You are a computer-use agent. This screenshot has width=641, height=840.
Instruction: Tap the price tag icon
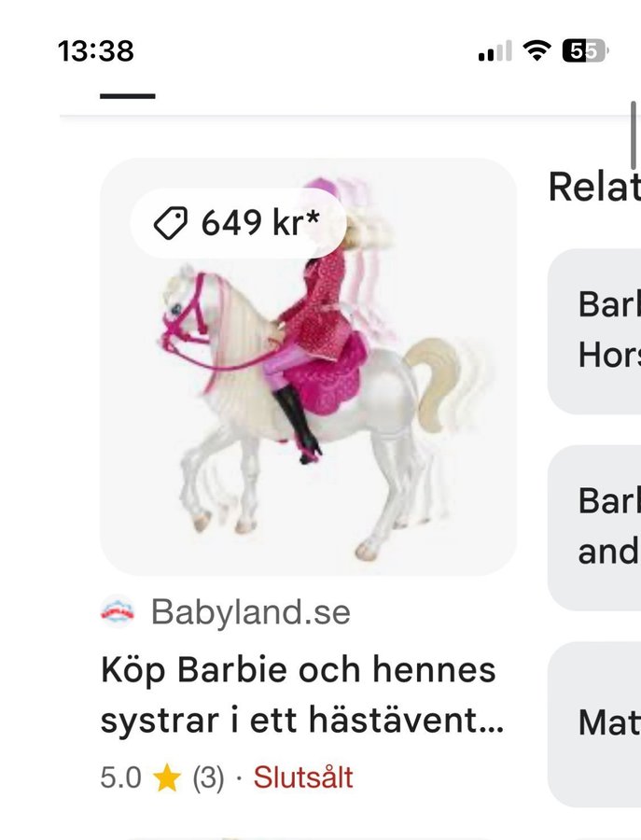(x=171, y=222)
